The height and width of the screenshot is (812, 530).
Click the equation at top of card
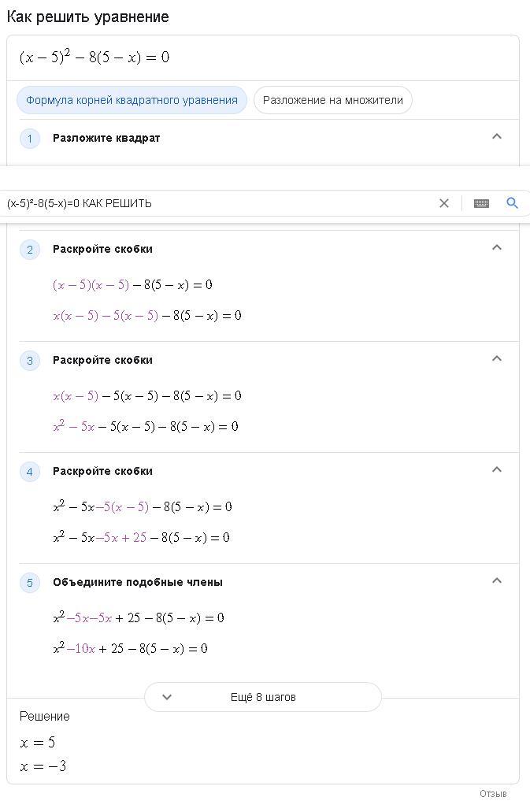pyautogui.click(x=95, y=57)
